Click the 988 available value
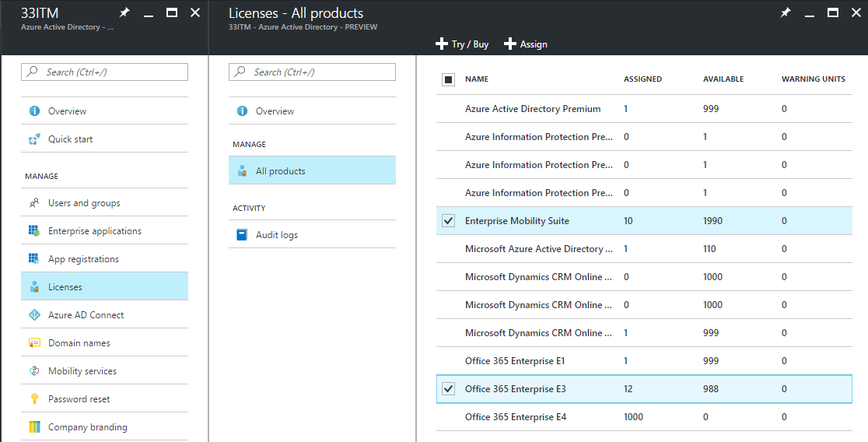Image resolution: width=868 pixels, height=442 pixels. pyautogui.click(x=711, y=389)
